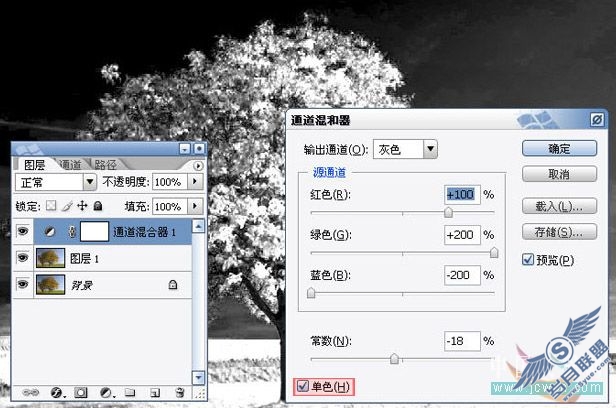This screenshot has width=616, height=408.
Task: Select the 图层 1 layer name
Action: coord(84,258)
